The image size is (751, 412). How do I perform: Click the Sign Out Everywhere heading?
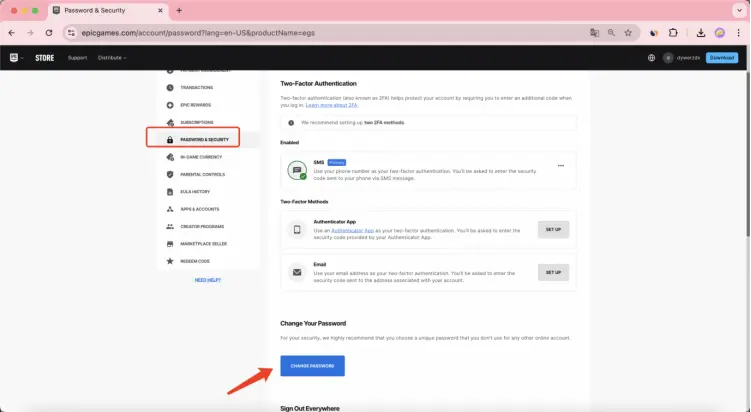[310, 408]
